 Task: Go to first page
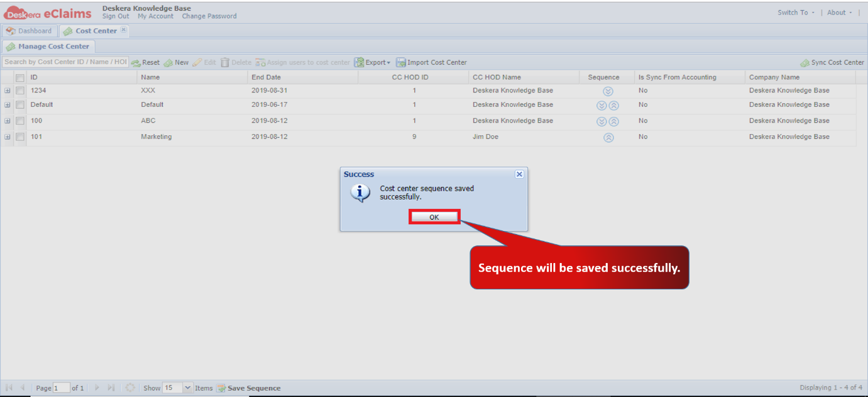[x=9, y=388]
